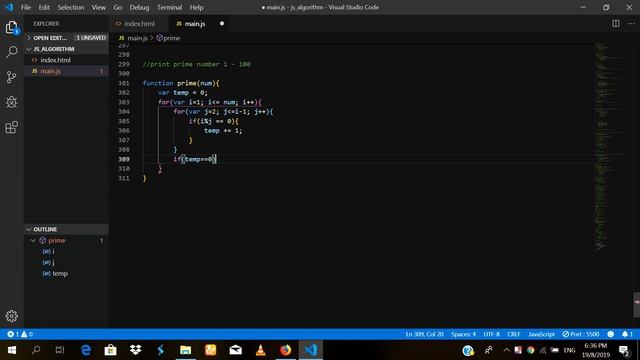Click Ln 309, Col 20 cursor position
The image size is (640, 360).
pos(424,334)
